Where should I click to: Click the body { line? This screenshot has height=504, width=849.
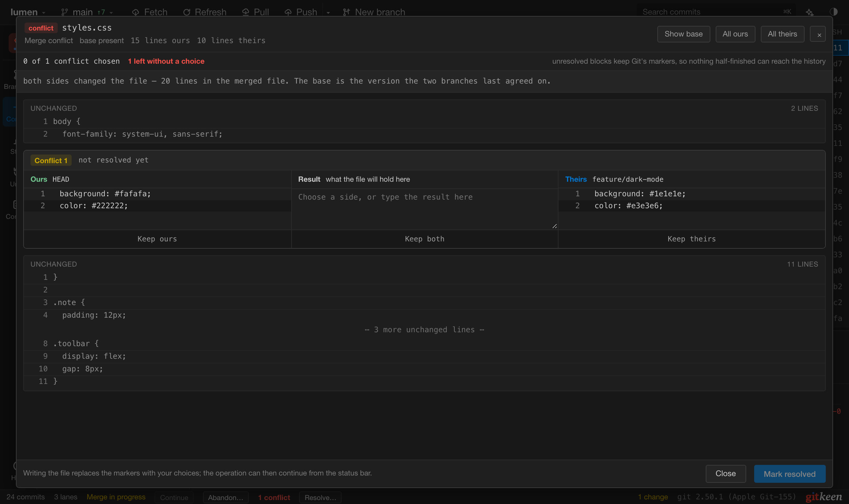(x=424, y=122)
